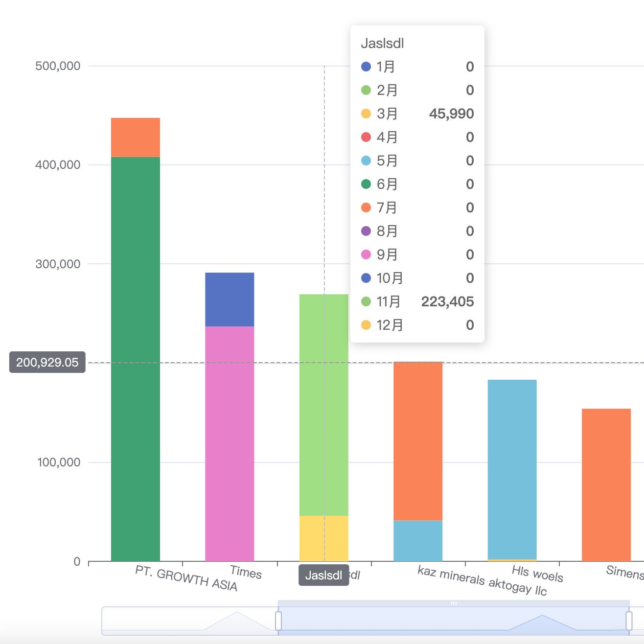The image size is (644, 644).
Task: Click the 1月 color dot in the tooltip
Action: point(366,67)
